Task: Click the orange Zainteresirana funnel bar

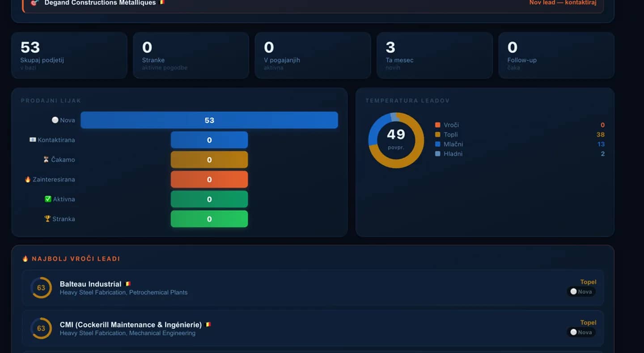Action: click(209, 179)
